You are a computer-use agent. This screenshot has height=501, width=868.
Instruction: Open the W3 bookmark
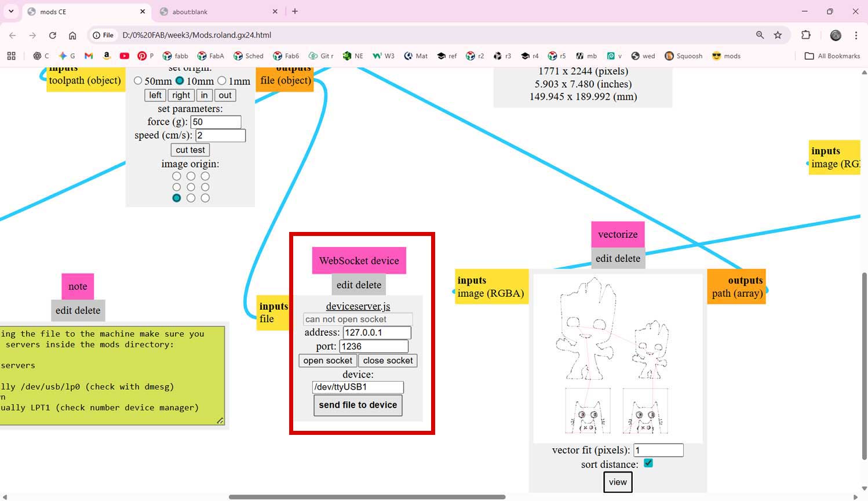384,56
